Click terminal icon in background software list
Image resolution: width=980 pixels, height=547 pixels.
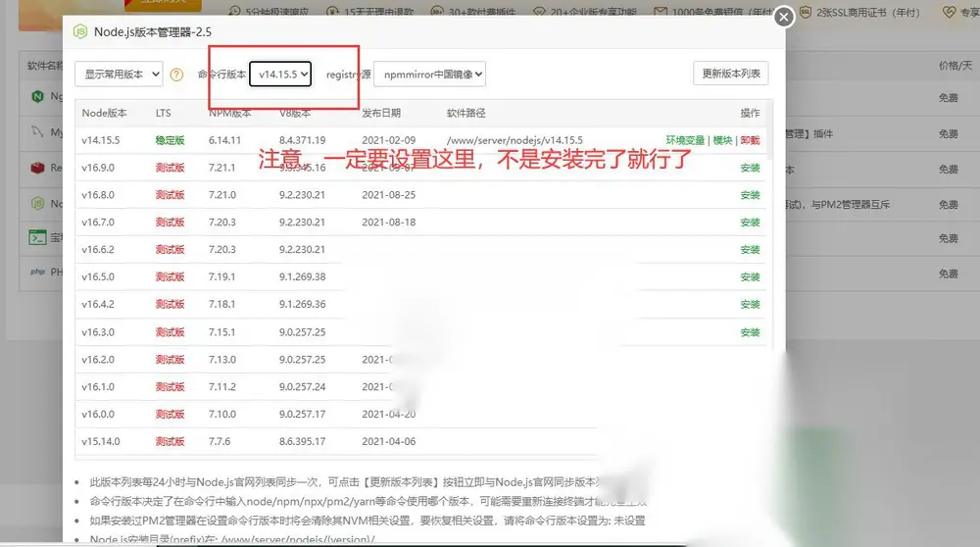tap(37, 237)
